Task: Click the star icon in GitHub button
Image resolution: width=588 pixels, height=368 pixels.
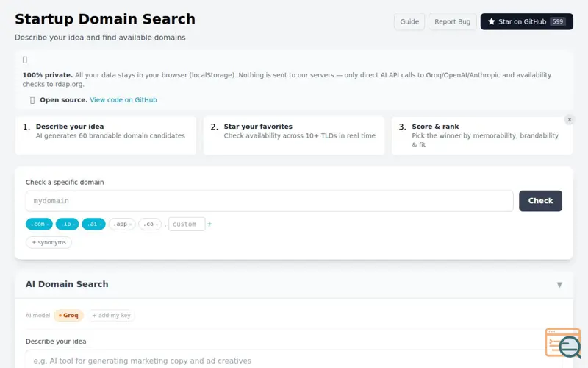Action: [491, 22]
